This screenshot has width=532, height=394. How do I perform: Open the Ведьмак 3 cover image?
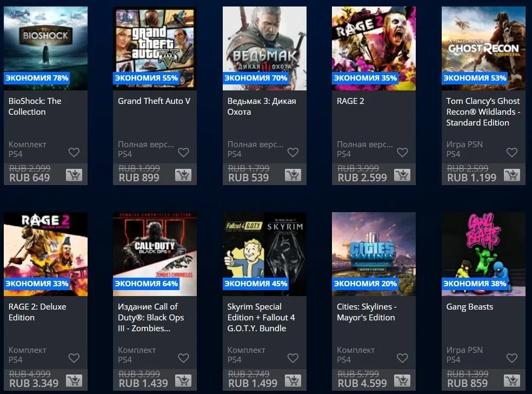264,48
